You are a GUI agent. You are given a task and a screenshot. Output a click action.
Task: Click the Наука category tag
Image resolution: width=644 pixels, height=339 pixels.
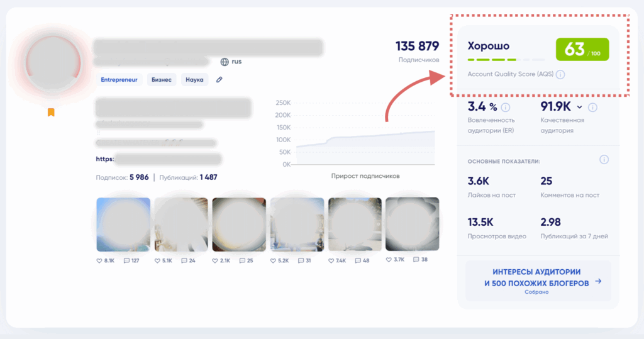tap(194, 80)
